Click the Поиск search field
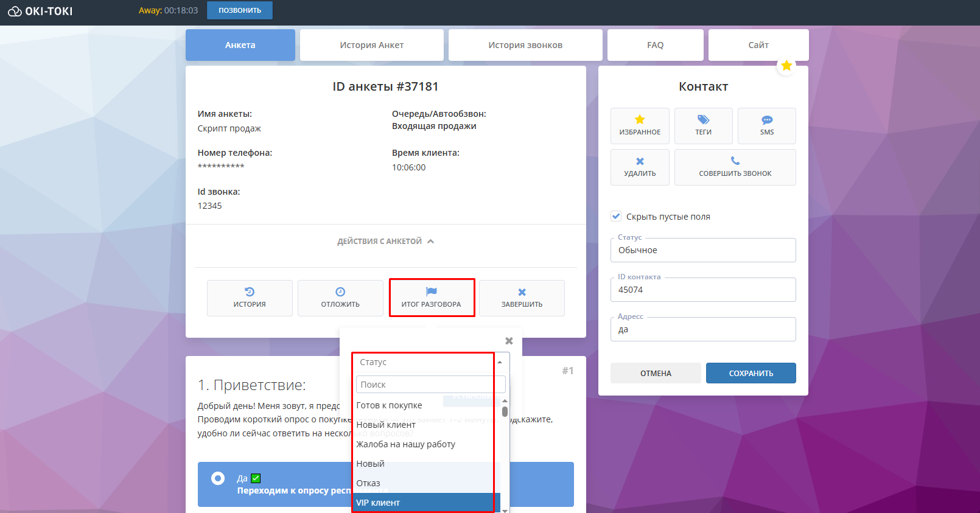 pyautogui.click(x=430, y=385)
